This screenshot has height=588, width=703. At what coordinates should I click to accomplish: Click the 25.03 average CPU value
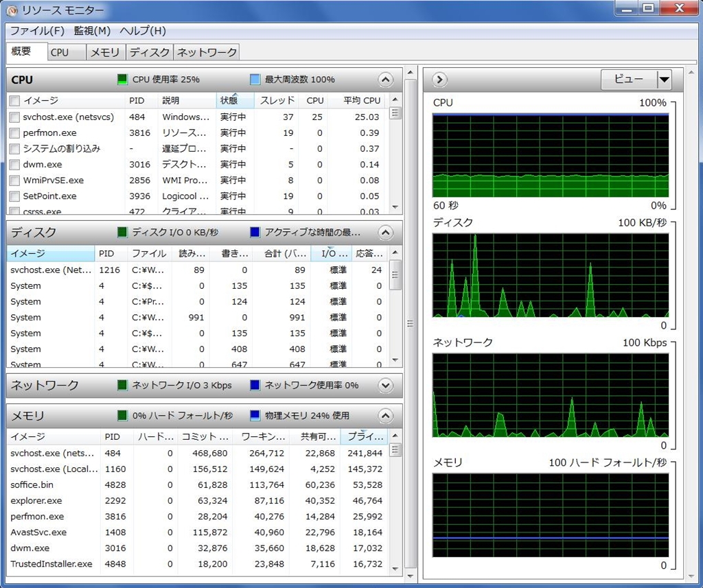(367, 117)
